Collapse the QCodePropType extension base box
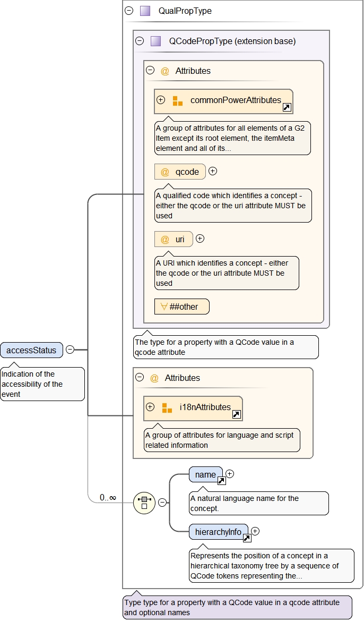Screen dimensions: 364x621 140,41
